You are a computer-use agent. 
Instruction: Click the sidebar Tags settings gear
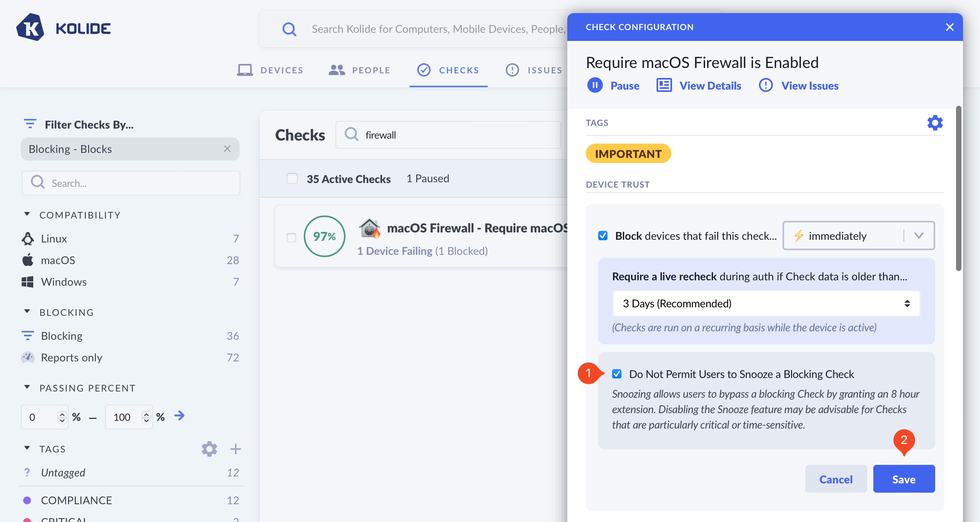click(x=209, y=449)
